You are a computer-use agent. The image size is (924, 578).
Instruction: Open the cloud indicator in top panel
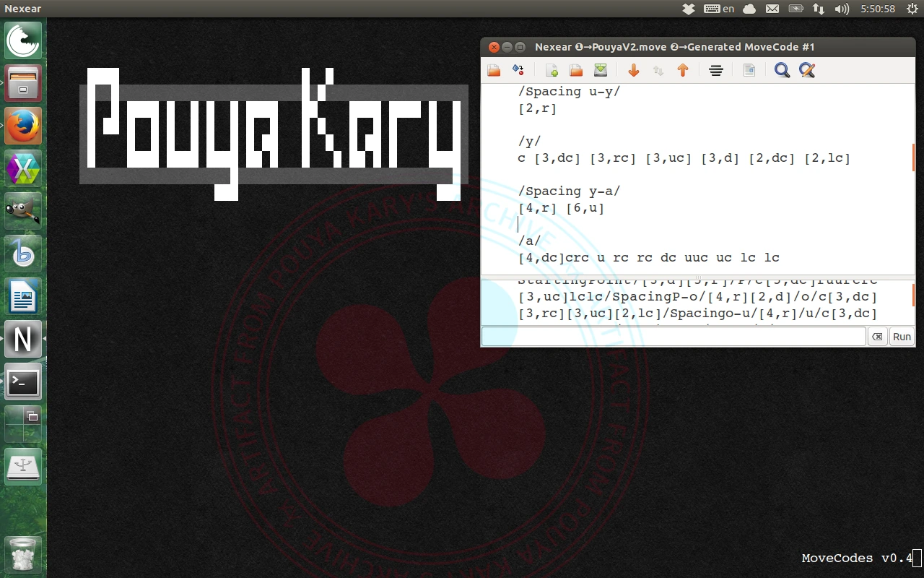coord(749,9)
